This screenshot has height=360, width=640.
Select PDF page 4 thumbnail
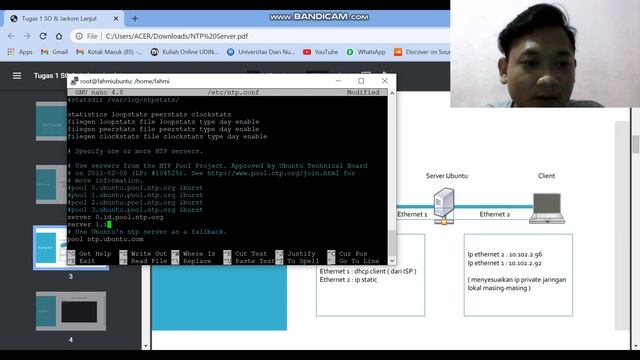point(71,311)
